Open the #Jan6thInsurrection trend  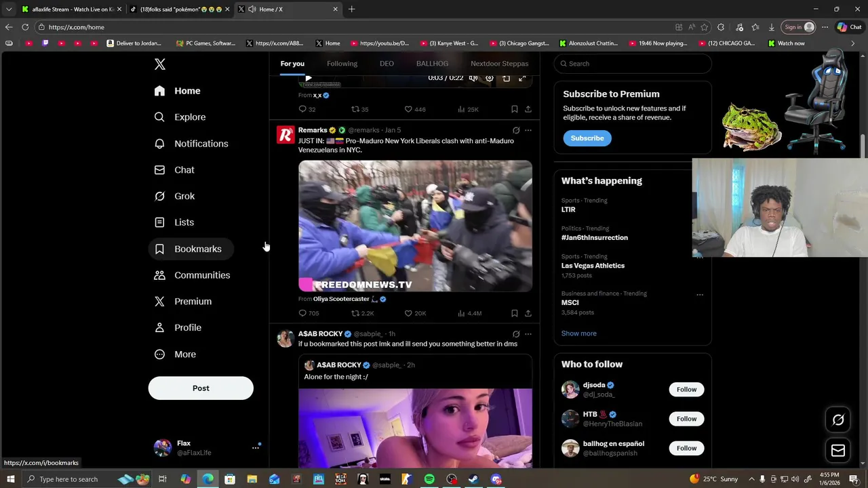click(595, 238)
